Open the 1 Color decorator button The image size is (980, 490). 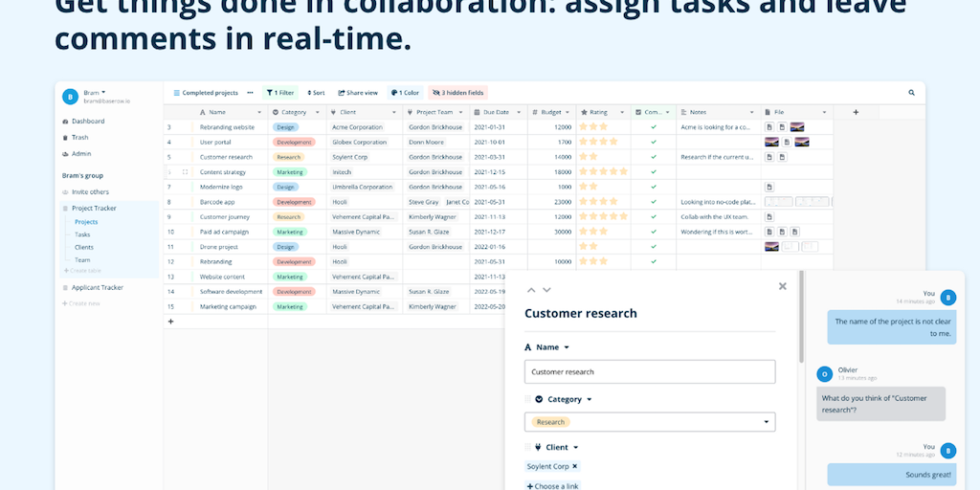point(403,93)
